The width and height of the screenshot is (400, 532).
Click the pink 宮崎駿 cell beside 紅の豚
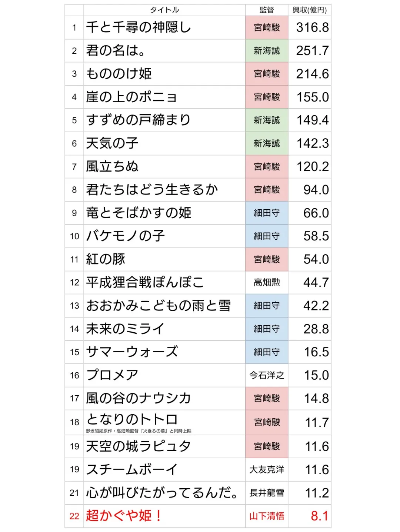point(267,259)
